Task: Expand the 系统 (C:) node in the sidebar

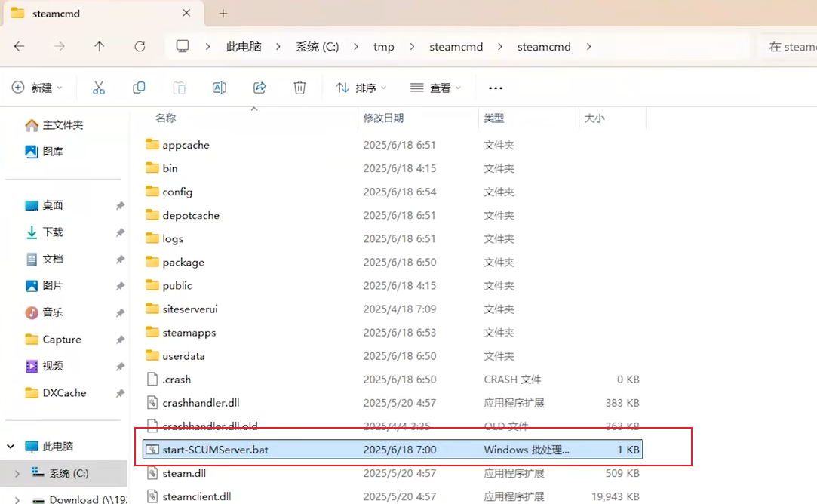Action: point(17,473)
